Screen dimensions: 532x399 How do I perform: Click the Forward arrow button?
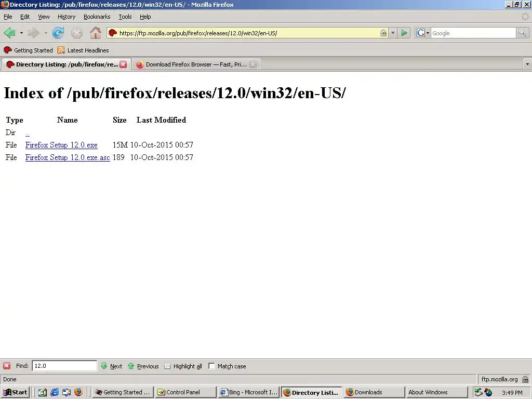[34, 33]
